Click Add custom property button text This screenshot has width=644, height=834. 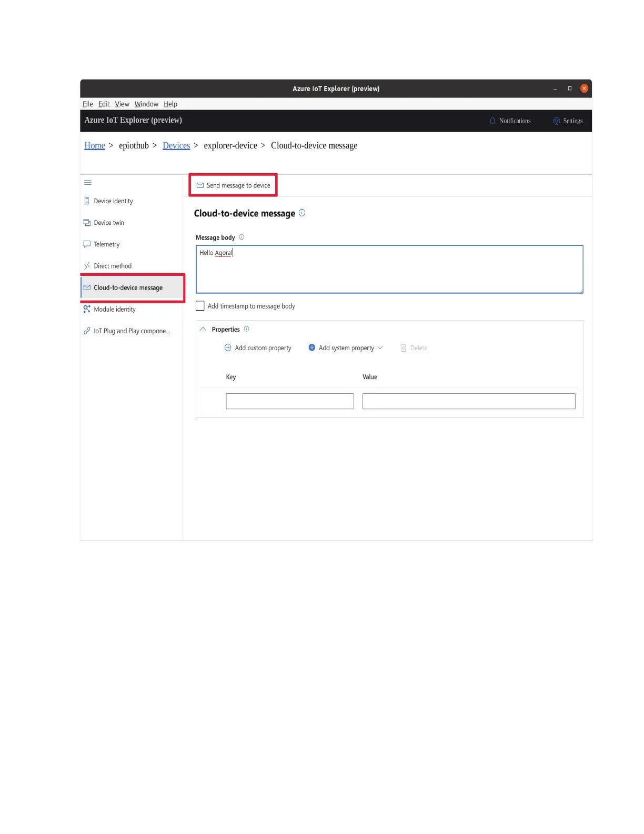coord(263,347)
